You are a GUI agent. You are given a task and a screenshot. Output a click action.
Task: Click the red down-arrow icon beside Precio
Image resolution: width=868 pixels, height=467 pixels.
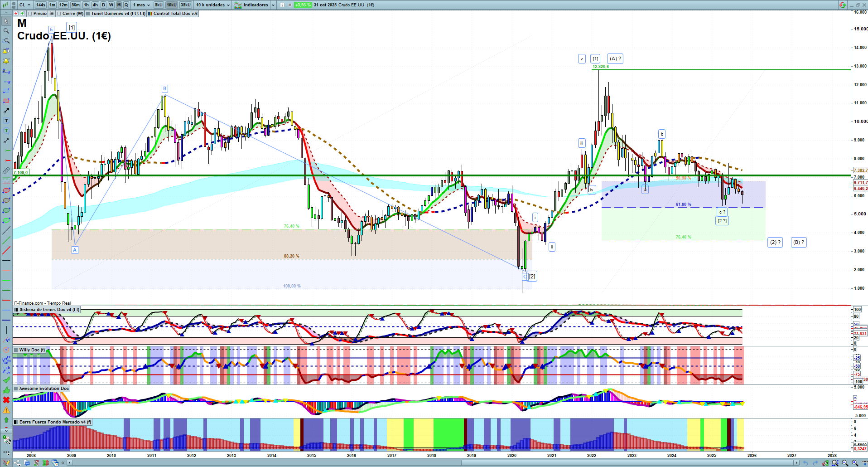(16, 14)
